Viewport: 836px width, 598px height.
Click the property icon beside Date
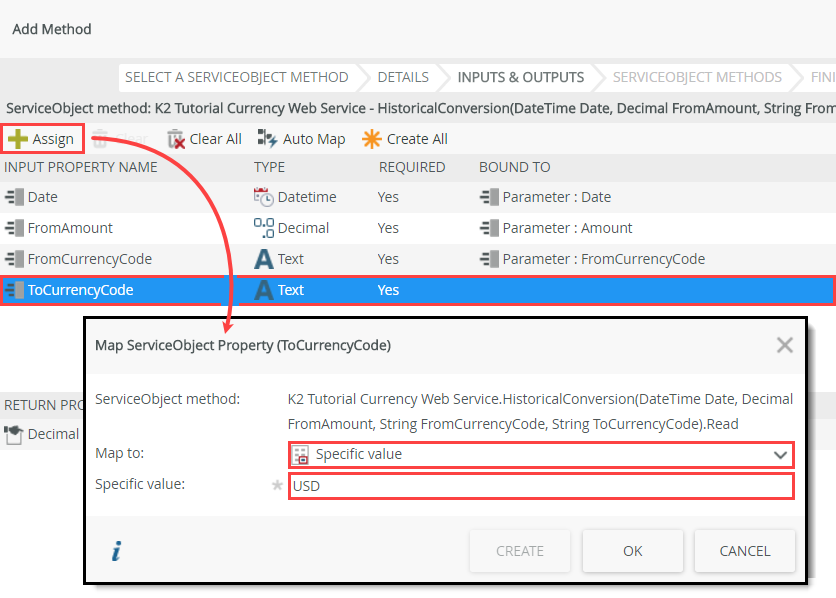click(x=14, y=197)
